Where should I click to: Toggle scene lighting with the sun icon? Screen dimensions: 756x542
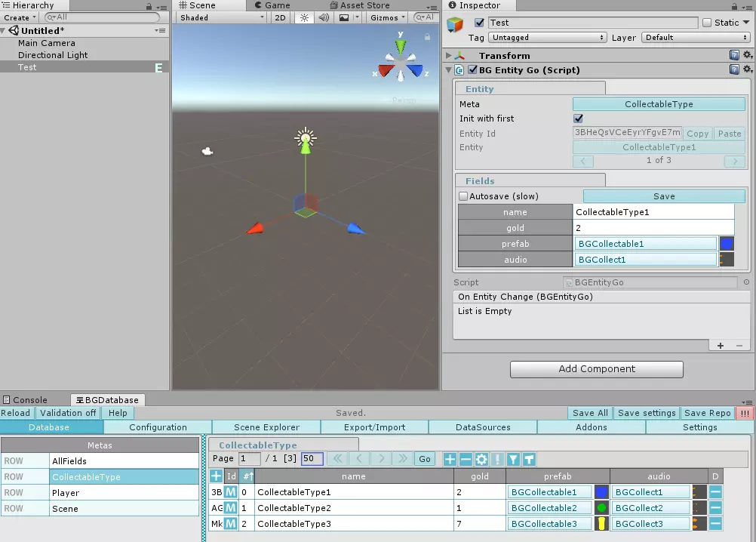pyautogui.click(x=304, y=17)
